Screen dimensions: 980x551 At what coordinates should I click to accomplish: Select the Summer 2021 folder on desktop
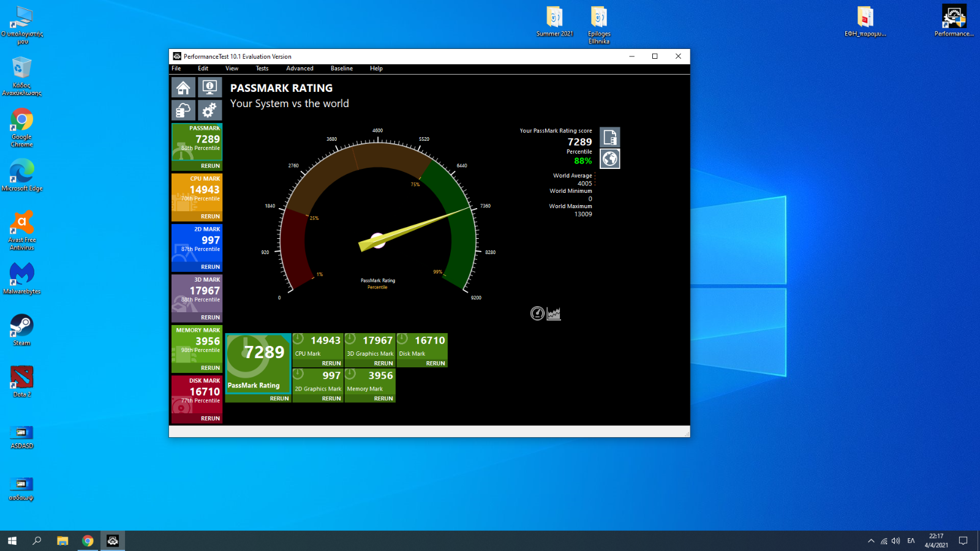coord(555,22)
